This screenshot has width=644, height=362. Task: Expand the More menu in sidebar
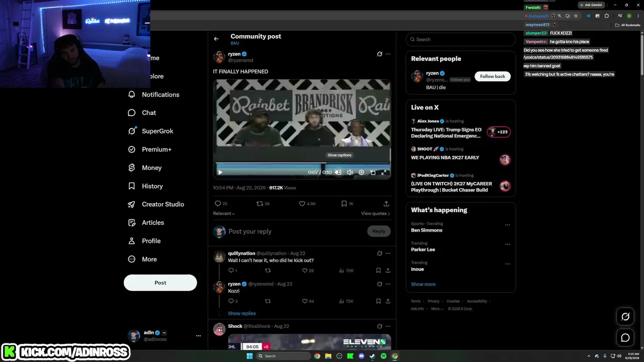(x=142, y=259)
